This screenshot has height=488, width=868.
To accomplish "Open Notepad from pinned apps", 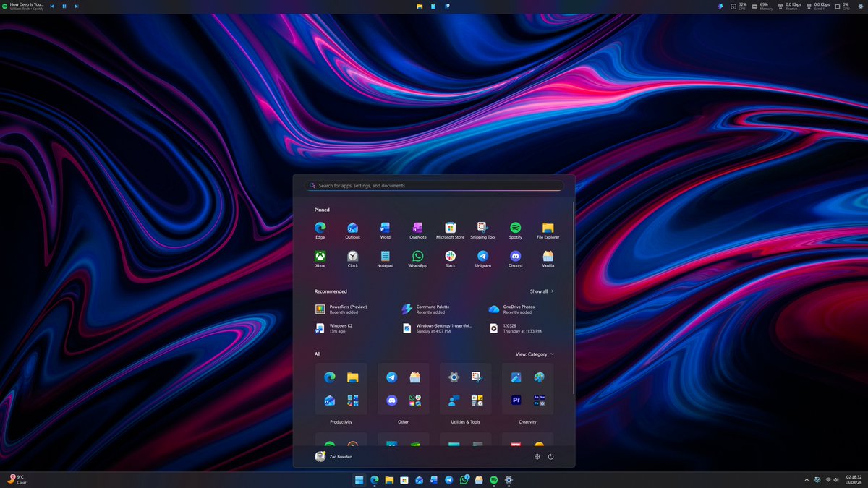I will (385, 260).
